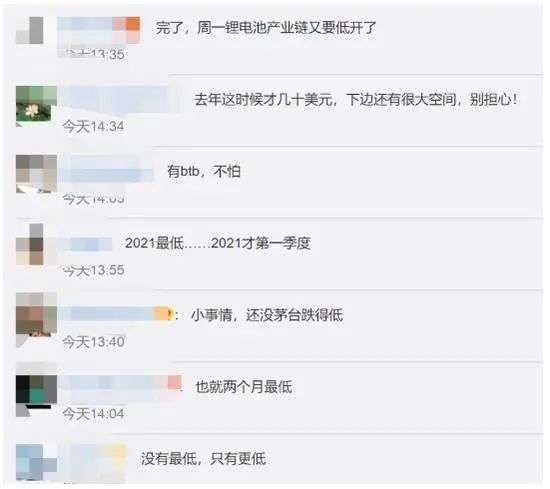Click the 今天13:55 timestamp
550x489 pixels.
[93, 270]
